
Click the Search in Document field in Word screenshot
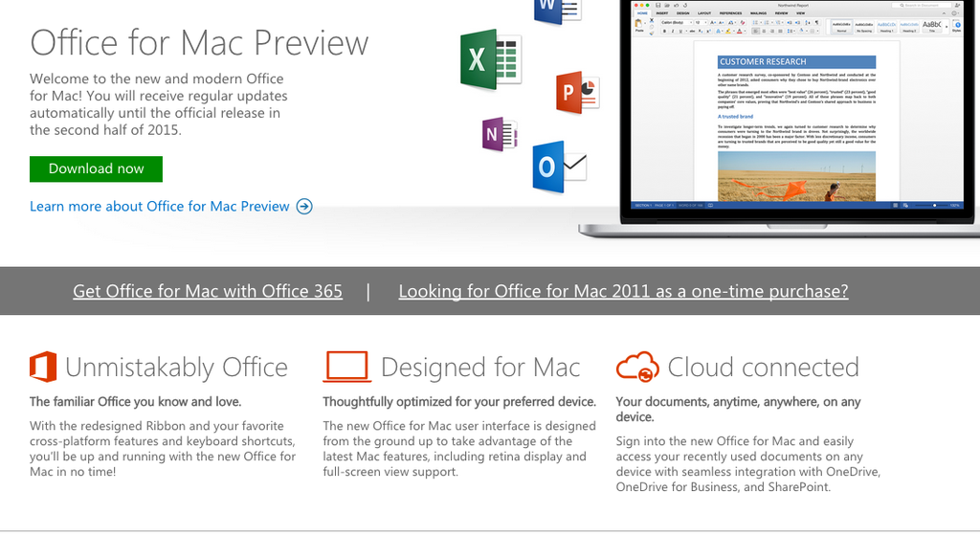pos(922,5)
